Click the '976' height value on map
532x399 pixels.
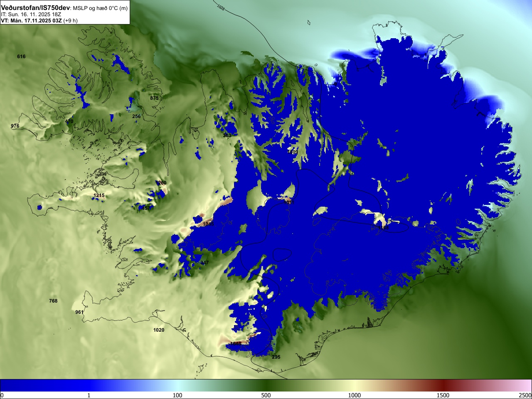(x=15, y=126)
